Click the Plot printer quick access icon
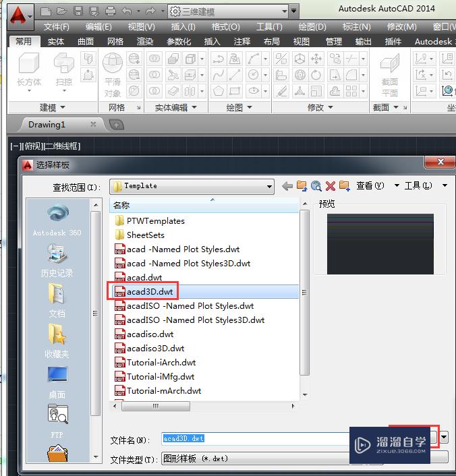Screen dimensions: 456x476 [110, 11]
